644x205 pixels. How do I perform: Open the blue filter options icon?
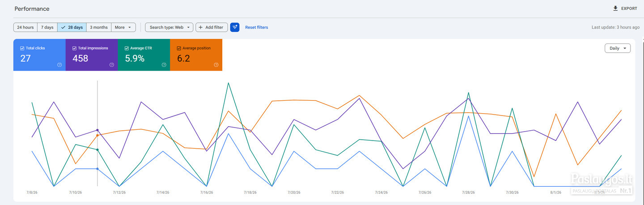tap(235, 27)
